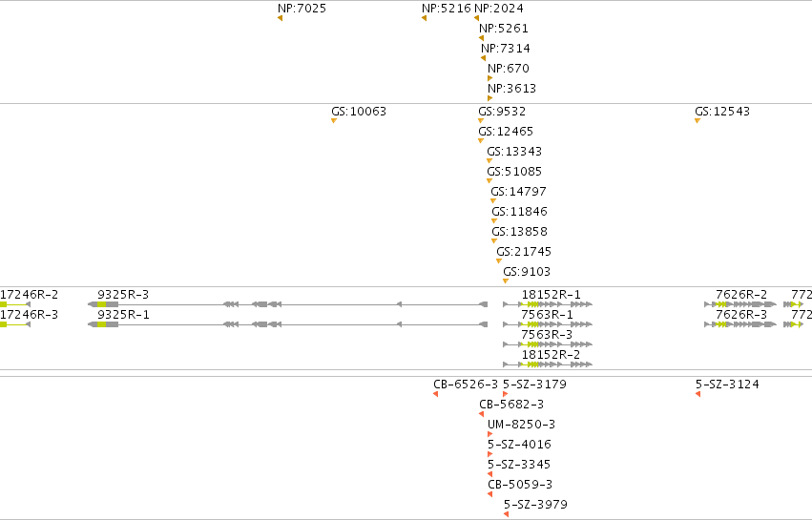Select the GS:9103 marker
The width and height of the screenshot is (812, 520).
tap(506, 281)
